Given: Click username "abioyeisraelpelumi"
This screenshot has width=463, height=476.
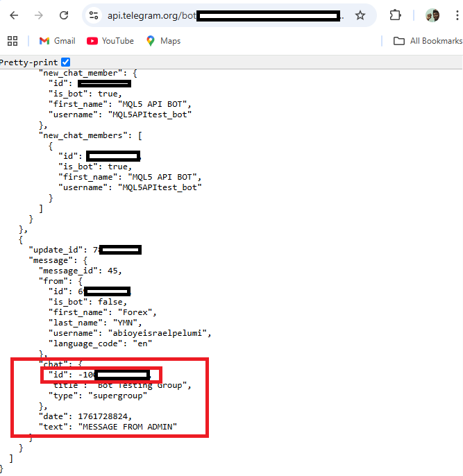Looking at the screenshot, I should tap(158, 333).
